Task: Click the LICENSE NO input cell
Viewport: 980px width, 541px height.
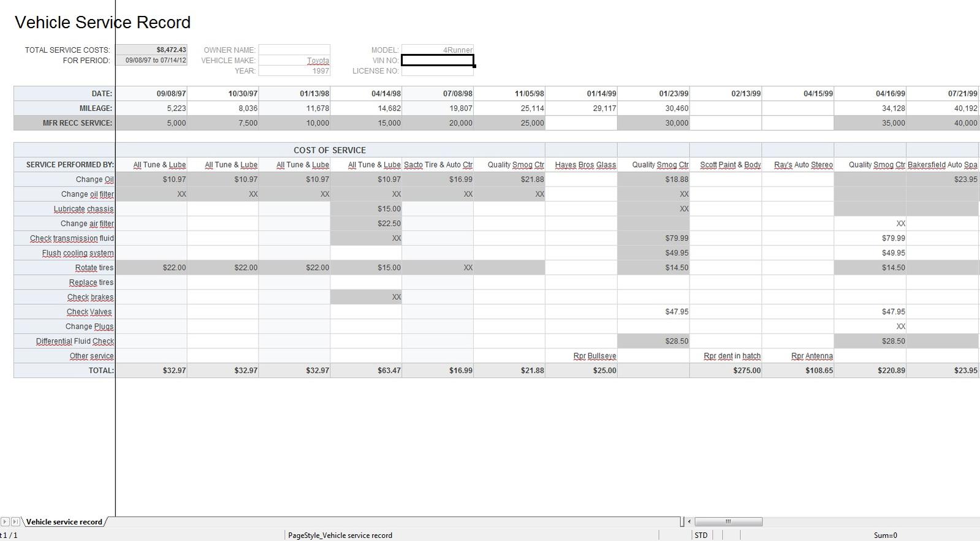Action: pos(438,71)
